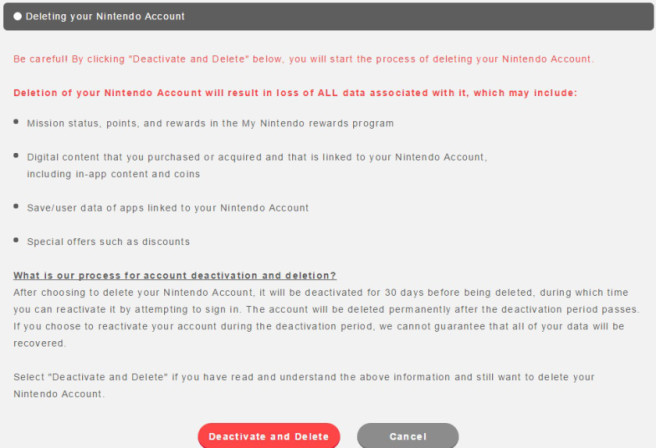This screenshot has height=448, width=656.
Task: Click the bold 'loss of ALL data' warning
Action: click(x=295, y=93)
